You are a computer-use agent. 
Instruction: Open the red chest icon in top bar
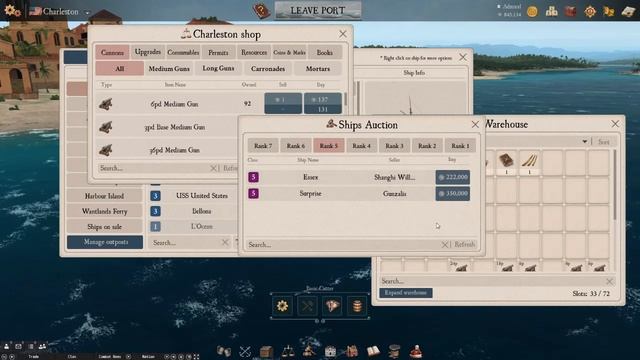[x=570, y=11]
